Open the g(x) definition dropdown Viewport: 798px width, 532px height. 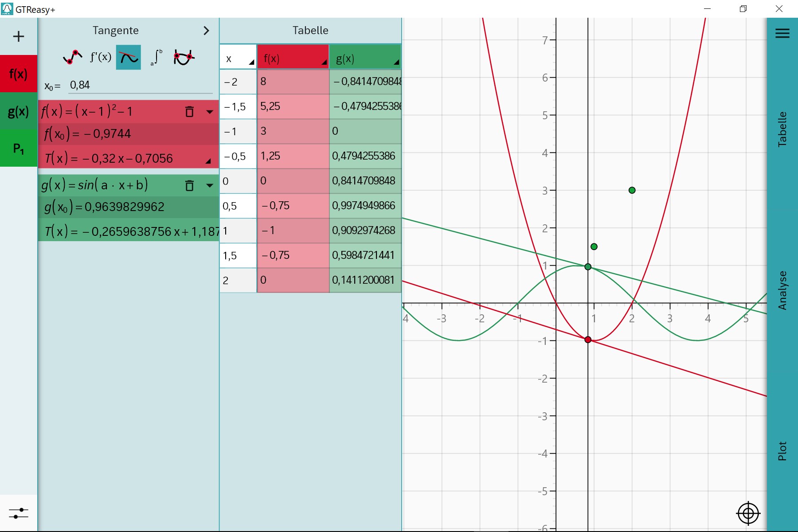[x=210, y=185]
